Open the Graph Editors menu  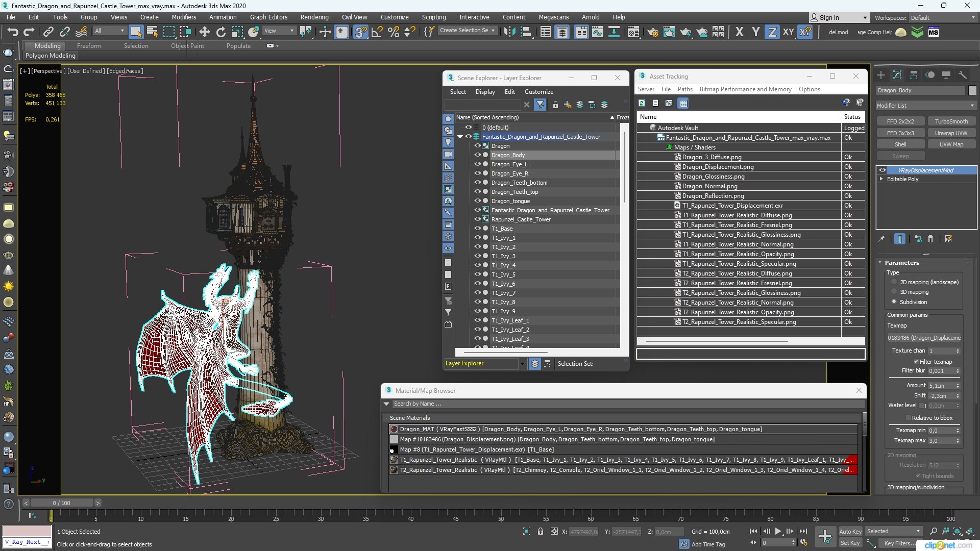(x=268, y=17)
